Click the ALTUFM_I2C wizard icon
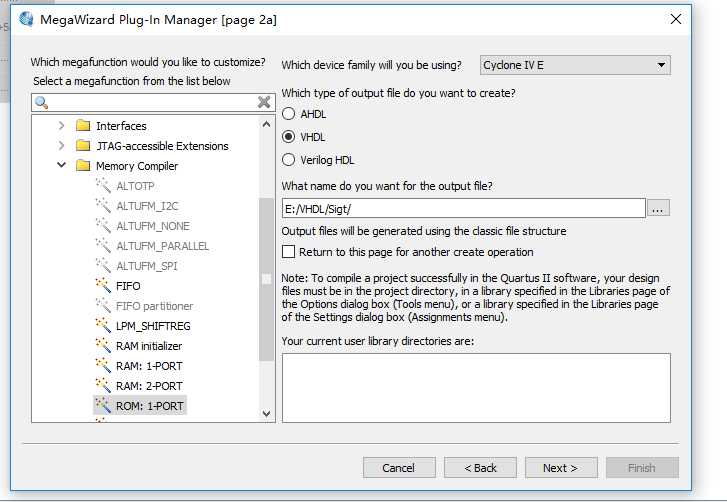This screenshot has height=502, width=727. click(x=103, y=206)
